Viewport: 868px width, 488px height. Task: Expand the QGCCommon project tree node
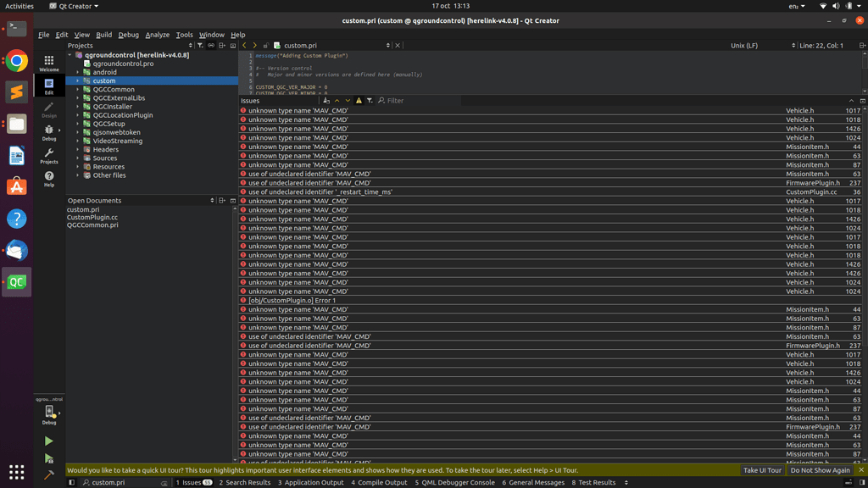[78, 90]
